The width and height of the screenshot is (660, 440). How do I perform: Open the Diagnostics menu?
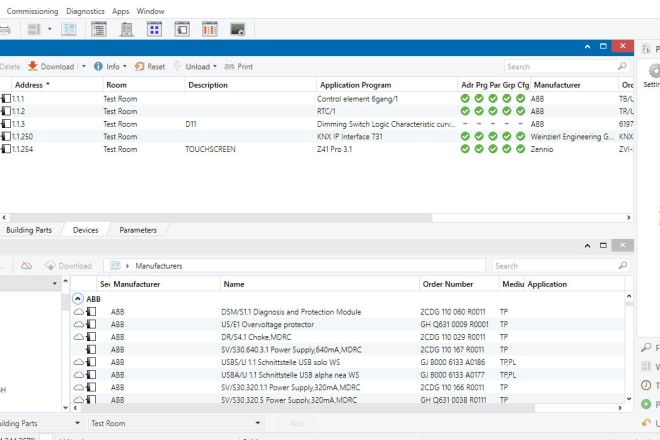point(85,11)
